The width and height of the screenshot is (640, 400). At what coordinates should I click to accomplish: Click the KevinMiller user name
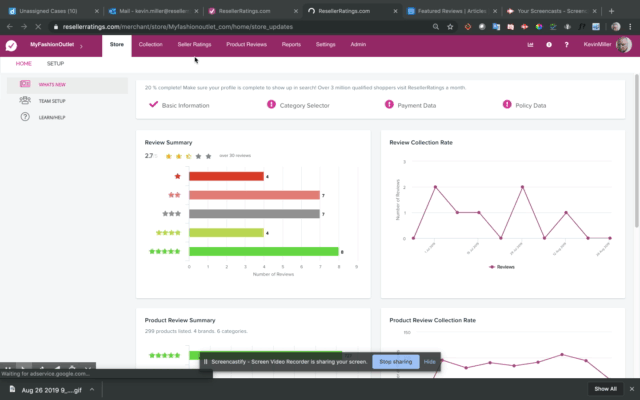point(597,44)
